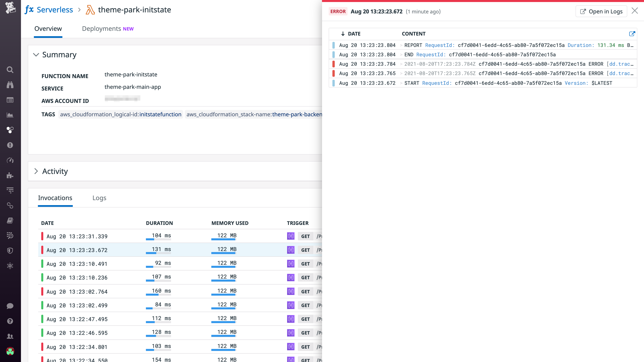Open Metrics via the gauge sidebar icon
The height and width of the screenshot is (362, 644).
(x=10, y=160)
